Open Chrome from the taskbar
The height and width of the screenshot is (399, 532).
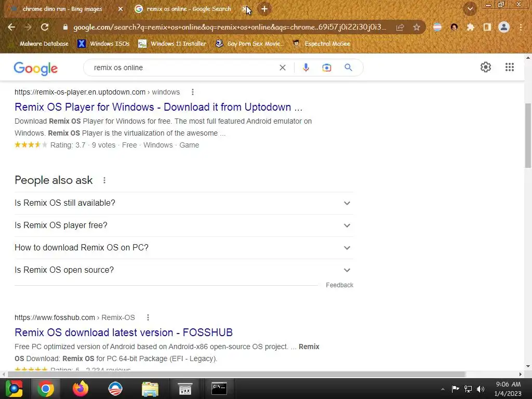[x=46, y=389]
